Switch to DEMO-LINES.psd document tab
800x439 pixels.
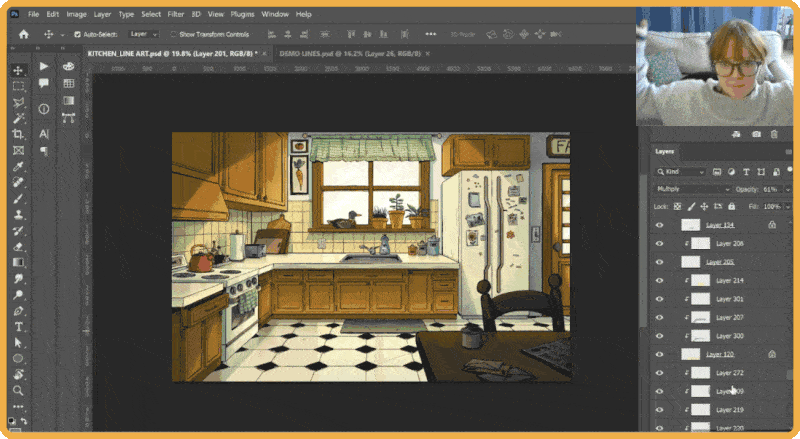[350, 54]
